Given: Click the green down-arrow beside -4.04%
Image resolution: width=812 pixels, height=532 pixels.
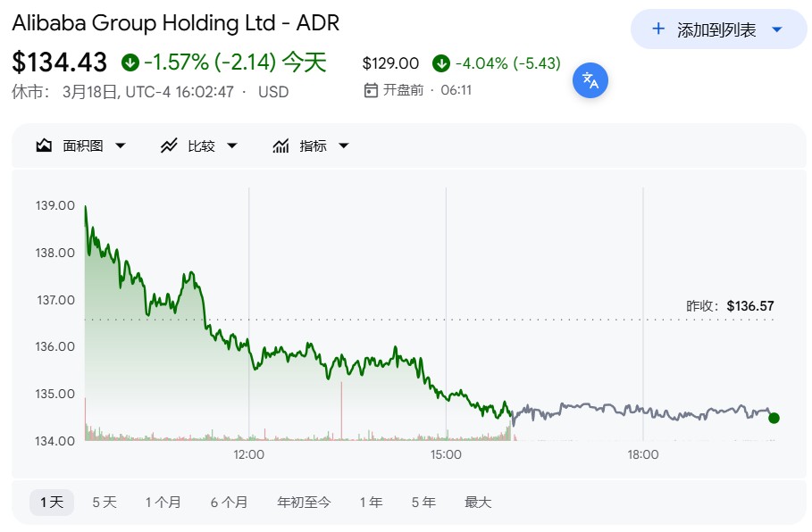Looking at the screenshot, I should point(440,63).
